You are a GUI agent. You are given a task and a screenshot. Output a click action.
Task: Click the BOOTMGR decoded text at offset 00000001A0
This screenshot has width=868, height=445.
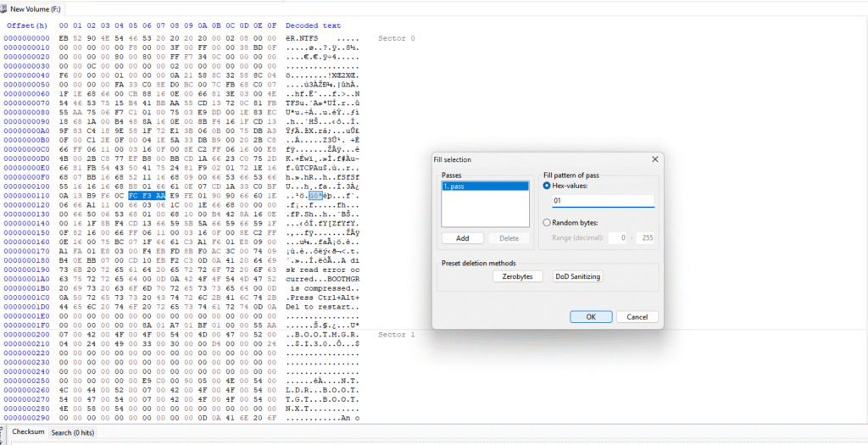coord(336,278)
